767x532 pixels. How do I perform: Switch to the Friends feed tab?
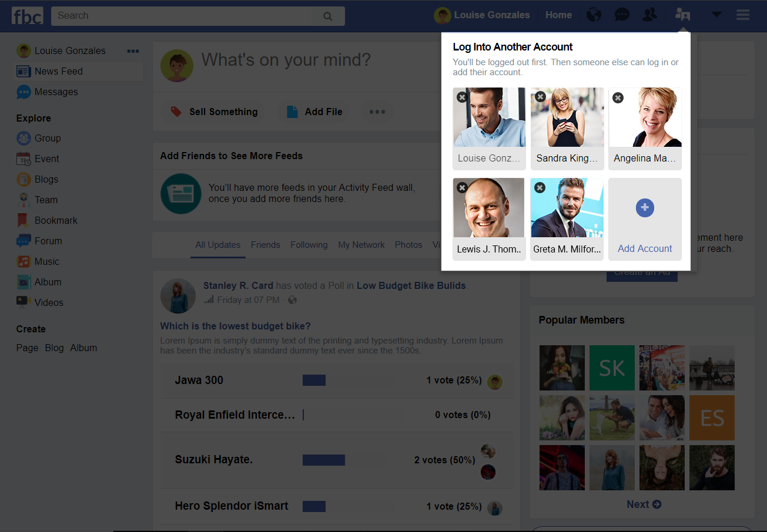pyautogui.click(x=265, y=245)
